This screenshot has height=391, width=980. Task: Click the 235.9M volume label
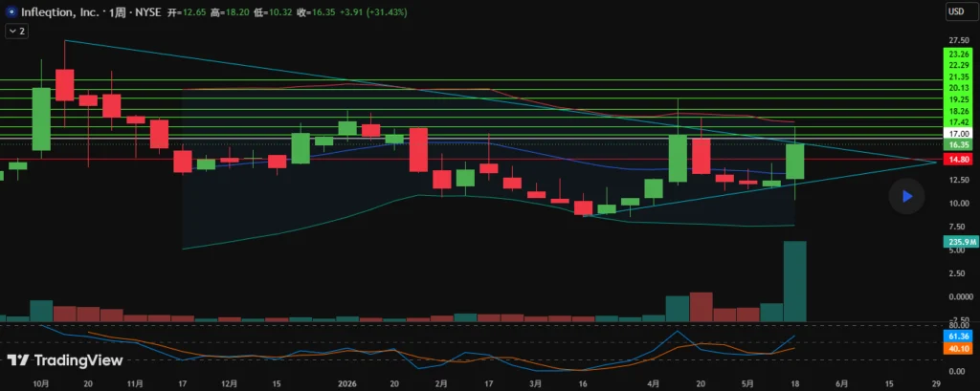pos(959,241)
